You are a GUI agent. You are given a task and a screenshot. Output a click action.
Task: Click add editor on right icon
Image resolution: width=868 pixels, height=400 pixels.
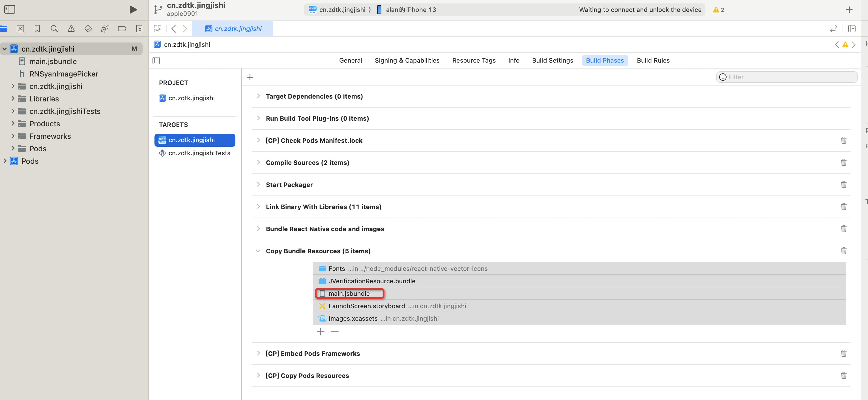click(x=852, y=29)
